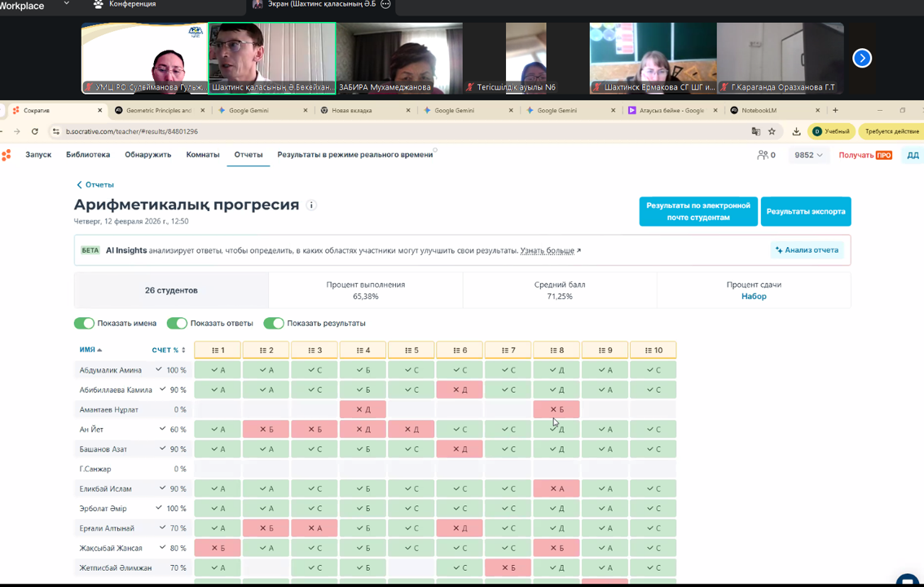
Task: Toggle Показать имена switch
Action: coord(84,324)
